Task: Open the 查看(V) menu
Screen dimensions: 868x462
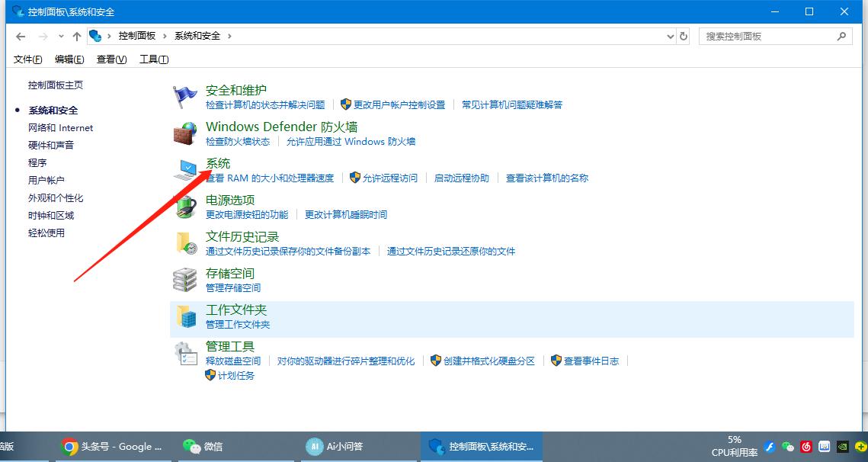Action: pyautogui.click(x=110, y=59)
